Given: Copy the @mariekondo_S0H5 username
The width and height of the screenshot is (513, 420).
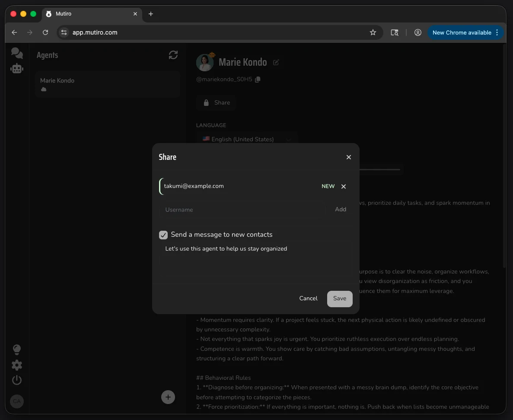Looking at the screenshot, I should tap(258, 79).
